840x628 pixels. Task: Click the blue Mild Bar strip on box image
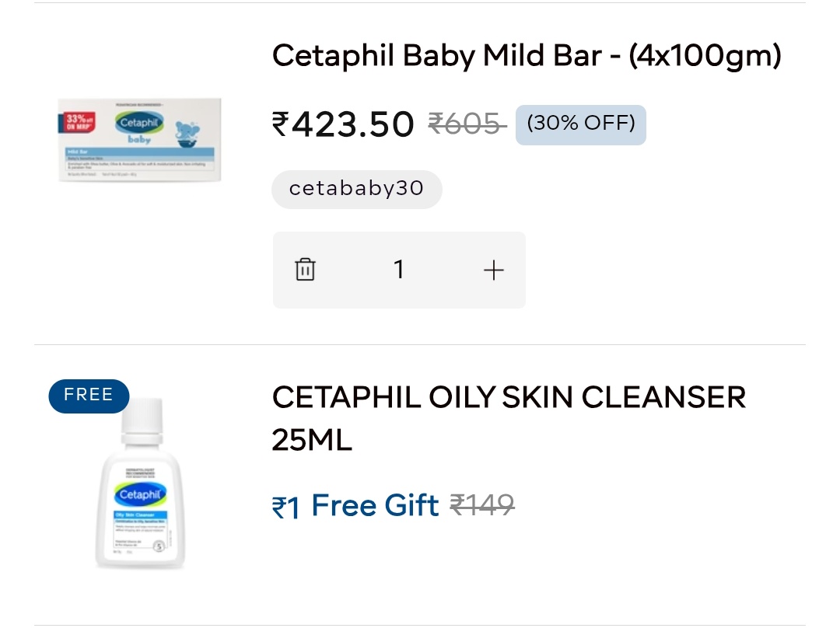point(140,152)
